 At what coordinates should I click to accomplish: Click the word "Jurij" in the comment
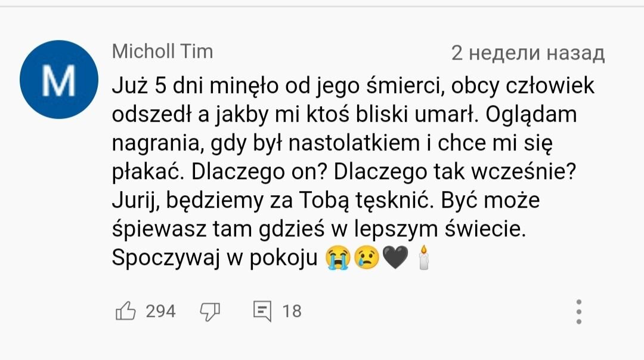(135, 201)
